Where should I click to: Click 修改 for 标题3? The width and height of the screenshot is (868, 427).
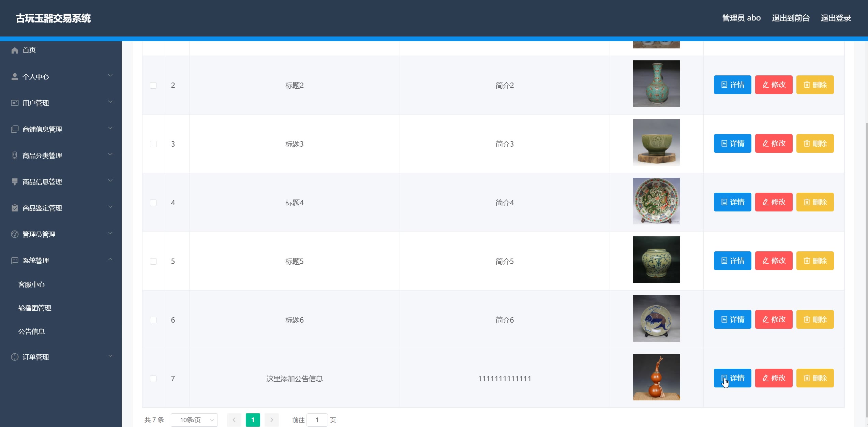(x=774, y=144)
